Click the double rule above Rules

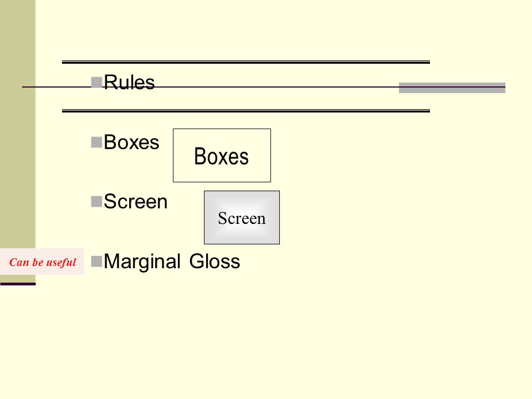[x=246, y=62]
